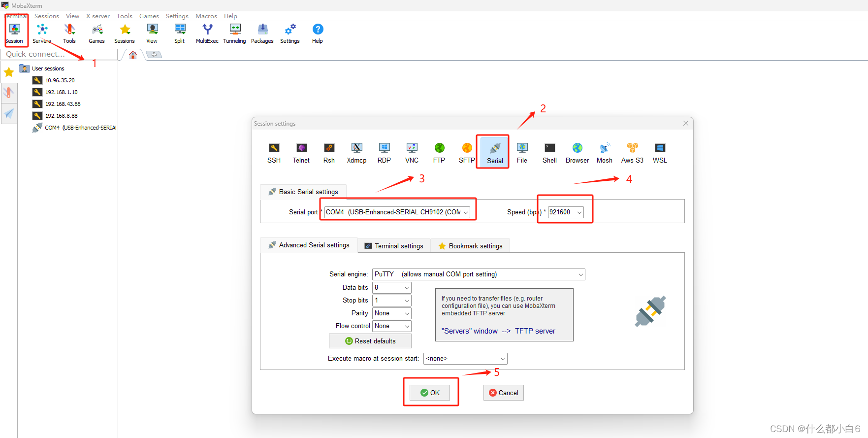
Task: Open the Tools toolbar icon
Action: click(x=69, y=33)
